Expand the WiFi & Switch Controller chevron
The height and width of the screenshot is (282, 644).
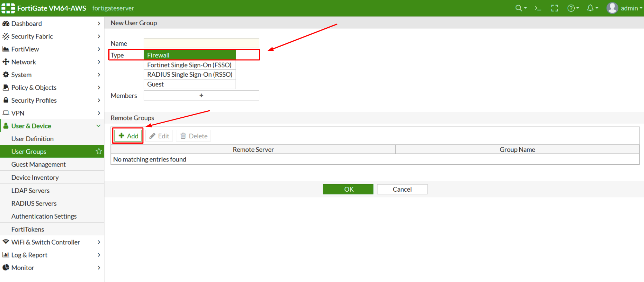pyautogui.click(x=99, y=242)
